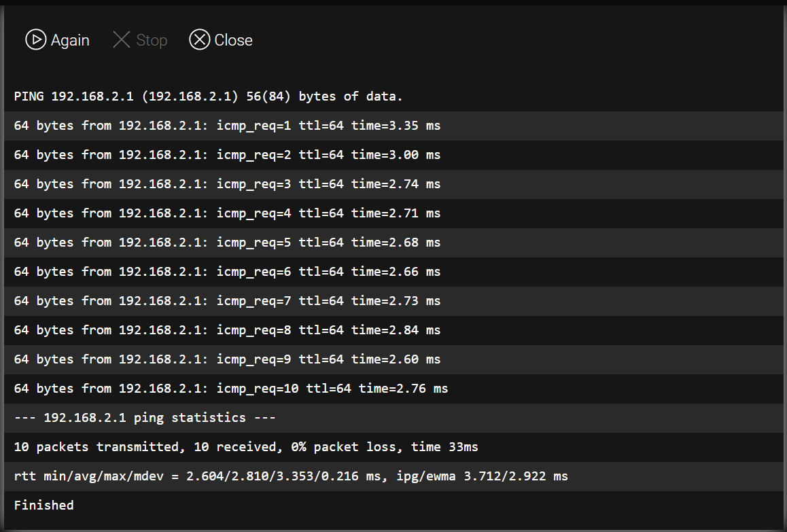Select the icmp_req=1 result row
The image size is (787, 532).
click(393, 126)
